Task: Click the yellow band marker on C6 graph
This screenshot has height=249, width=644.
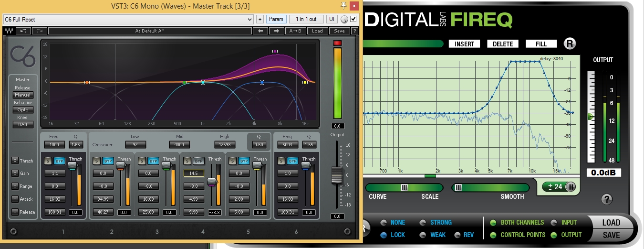Action: [305, 83]
